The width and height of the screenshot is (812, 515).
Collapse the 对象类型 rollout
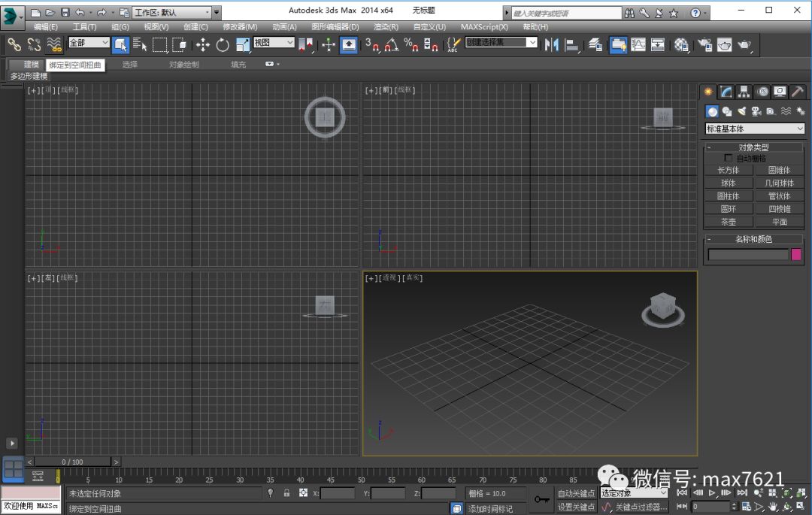[753, 147]
